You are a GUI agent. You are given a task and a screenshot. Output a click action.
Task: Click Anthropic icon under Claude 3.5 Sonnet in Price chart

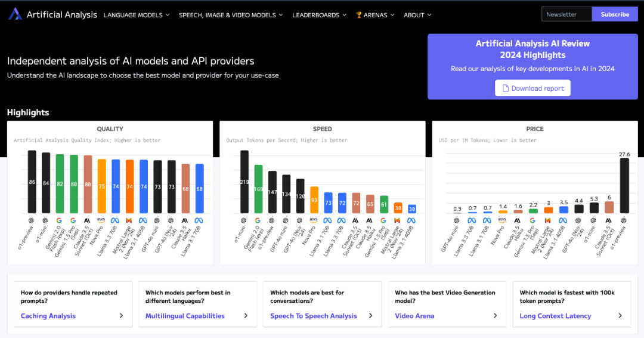[x=608, y=221]
